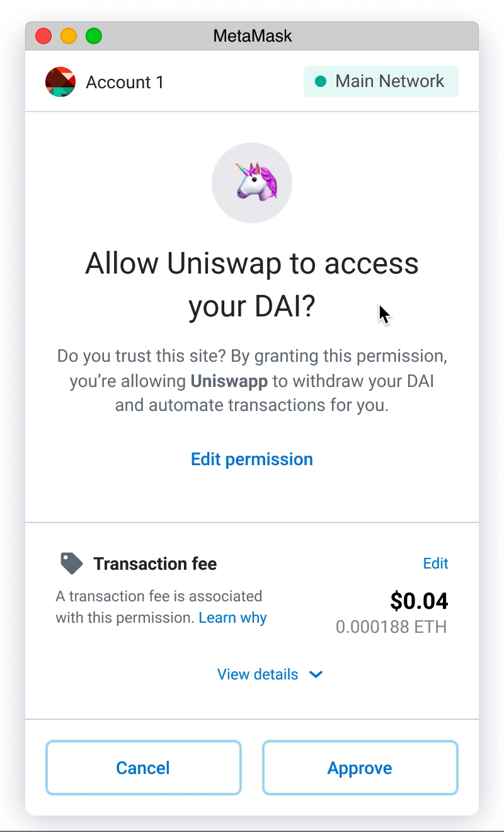Select the Account 1 name label
This screenshot has width=504, height=832.
[125, 82]
